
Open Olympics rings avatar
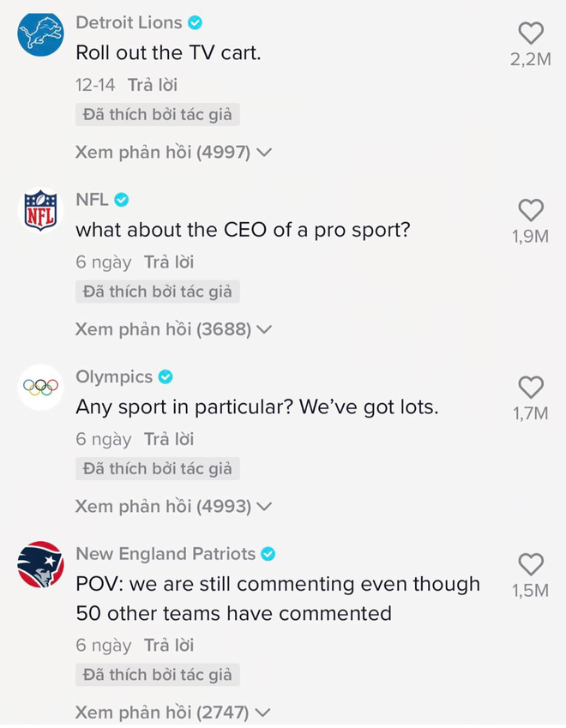(x=41, y=388)
